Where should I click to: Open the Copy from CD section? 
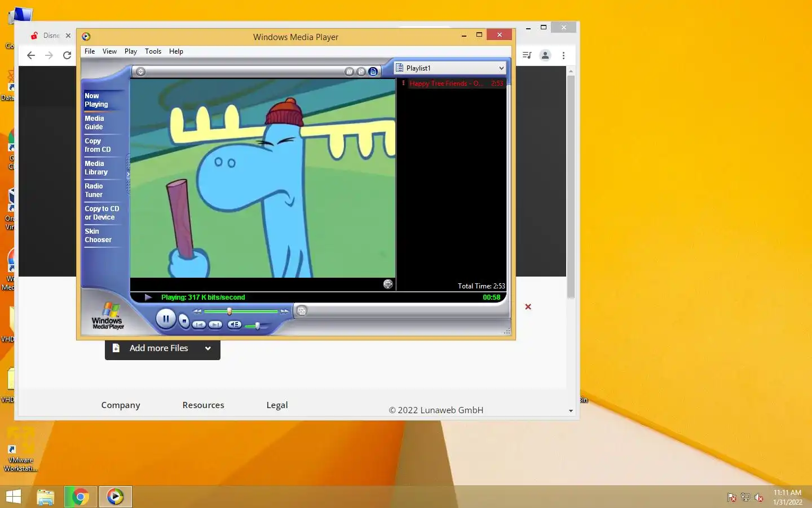pyautogui.click(x=104, y=145)
